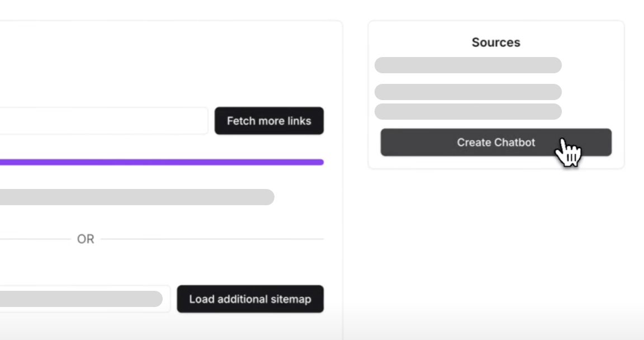Select the first placeholder item under Sources
The height and width of the screenshot is (340, 644).
pyautogui.click(x=468, y=65)
